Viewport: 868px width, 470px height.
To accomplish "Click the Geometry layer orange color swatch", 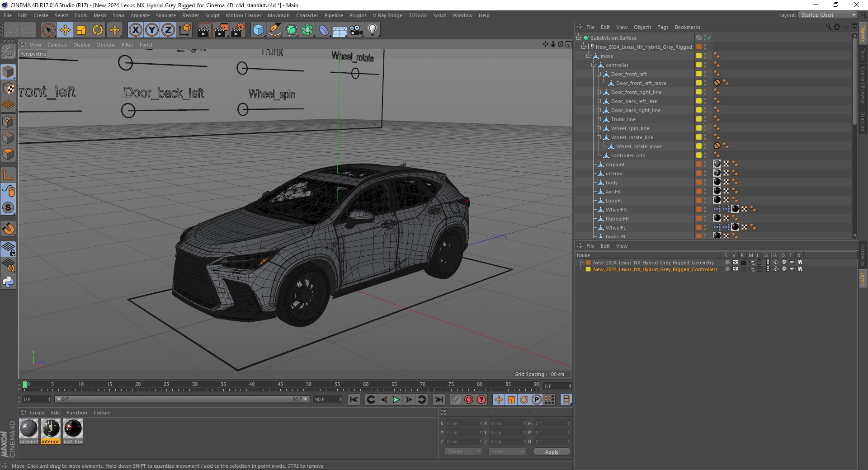I will coord(588,262).
